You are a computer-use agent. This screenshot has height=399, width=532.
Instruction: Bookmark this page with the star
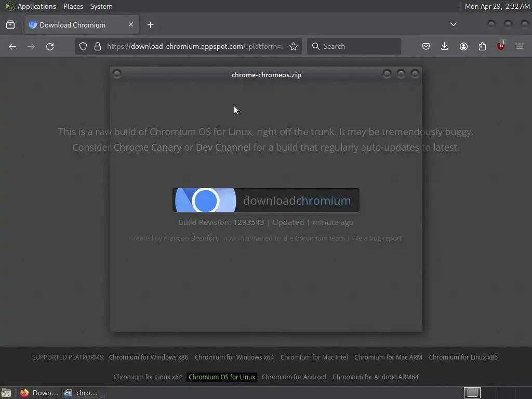pos(294,46)
